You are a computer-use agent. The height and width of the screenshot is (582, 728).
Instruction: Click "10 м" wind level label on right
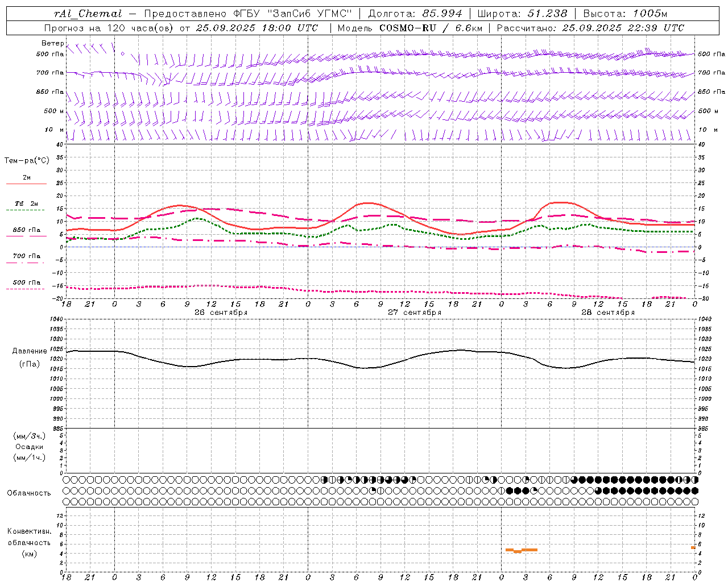tap(708, 130)
